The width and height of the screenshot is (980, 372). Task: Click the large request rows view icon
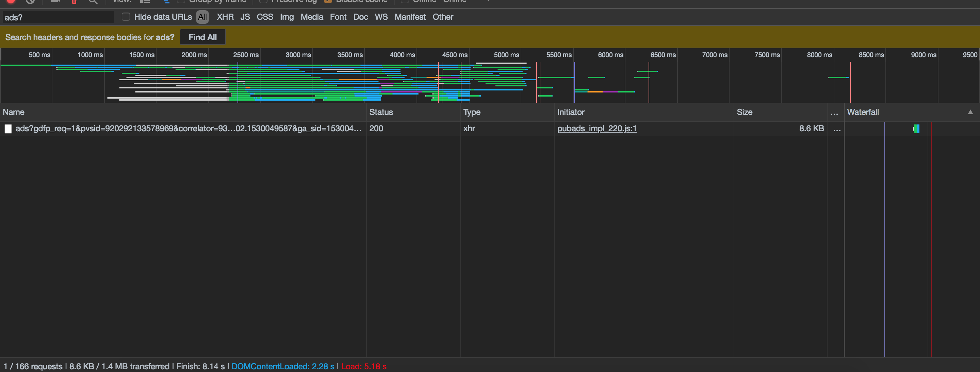(145, 1)
